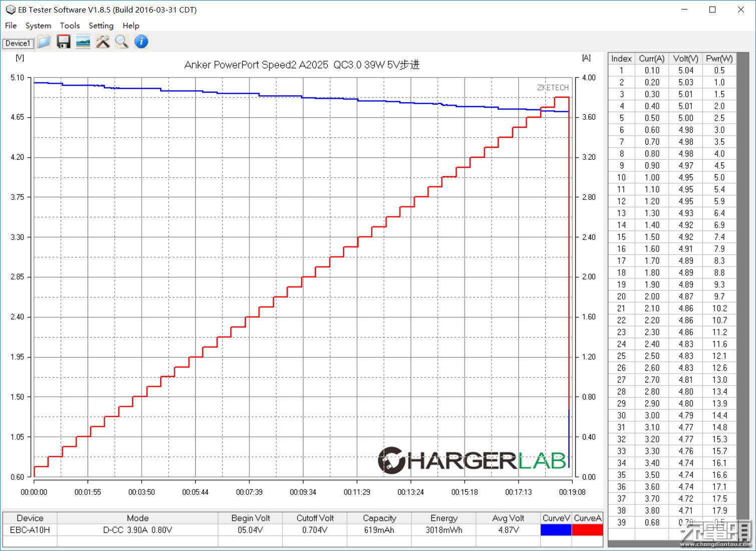
Task: Open the System menu
Action: click(x=38, y=26)
